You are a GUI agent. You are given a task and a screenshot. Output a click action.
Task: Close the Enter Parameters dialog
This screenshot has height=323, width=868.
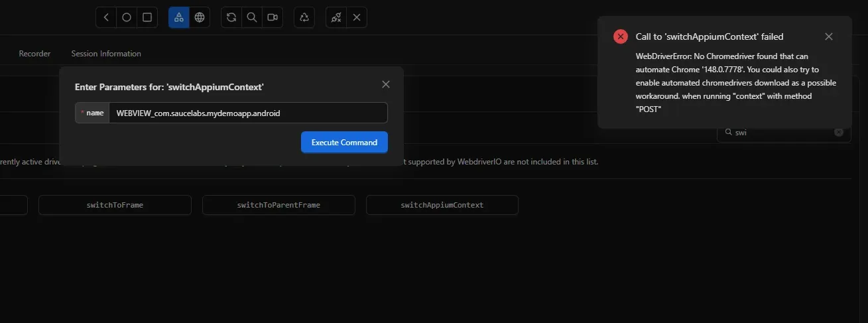click(386, 84)
